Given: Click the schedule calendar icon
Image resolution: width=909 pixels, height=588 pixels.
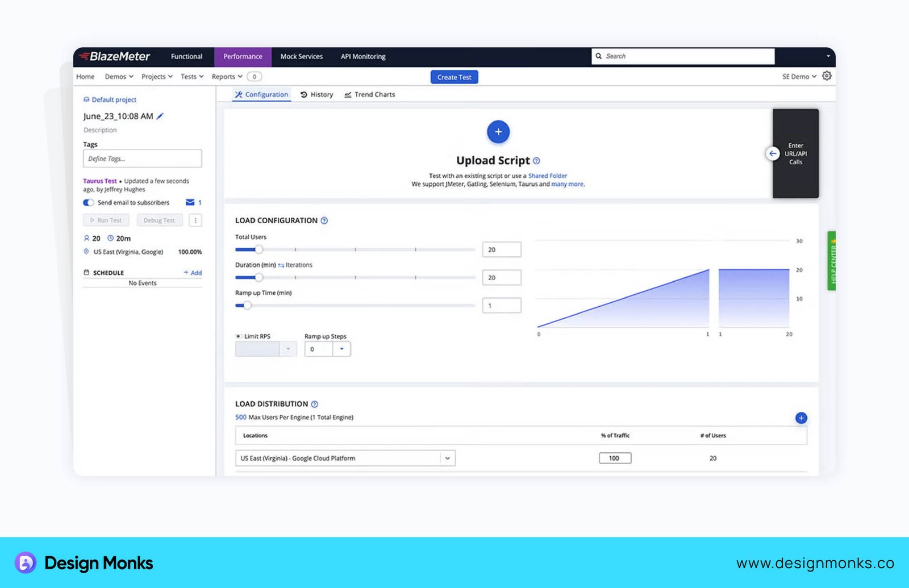Looking at the screenshot, I should (x=86, y=273).
